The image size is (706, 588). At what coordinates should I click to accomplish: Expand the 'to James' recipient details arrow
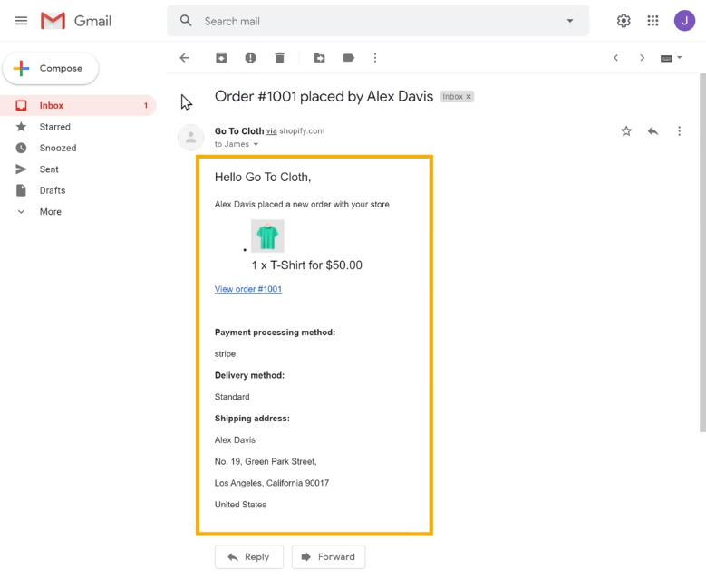pos(256,145)
